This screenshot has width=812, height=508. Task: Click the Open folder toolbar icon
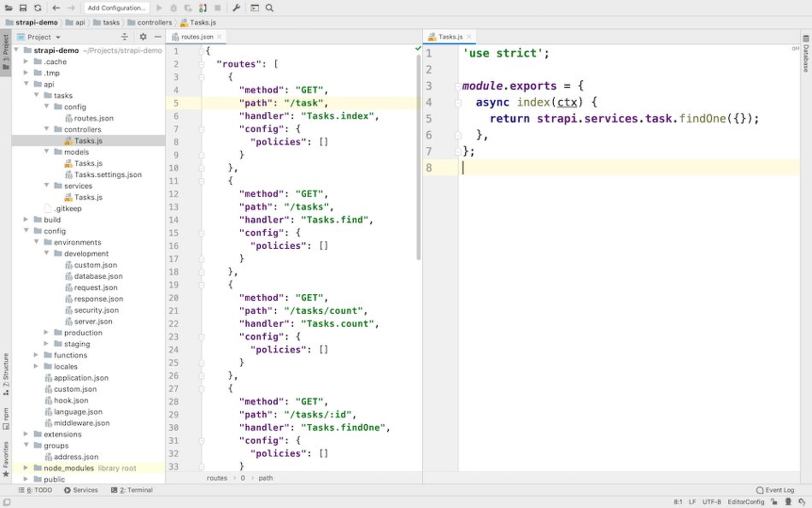coord(9,8)
